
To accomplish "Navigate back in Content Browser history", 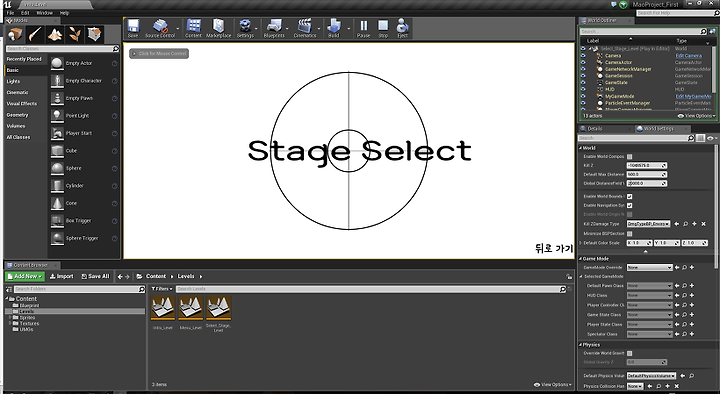I will (120, 276).
